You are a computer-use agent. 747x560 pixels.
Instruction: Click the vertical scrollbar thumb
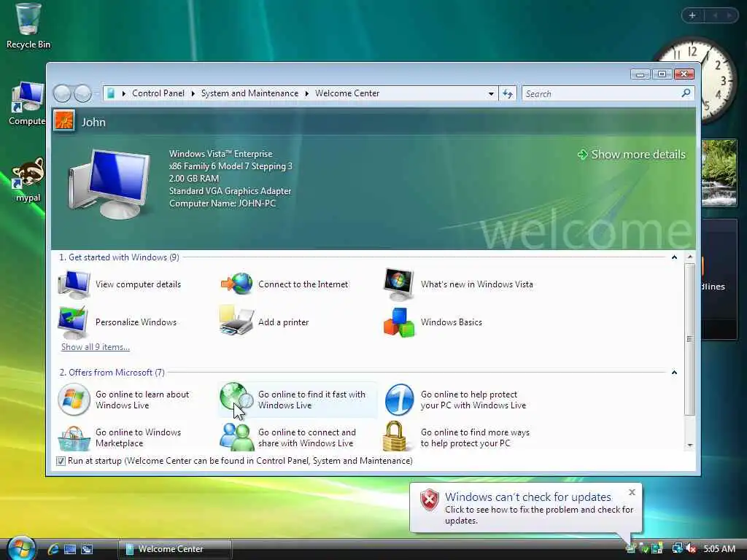point(689,339)
